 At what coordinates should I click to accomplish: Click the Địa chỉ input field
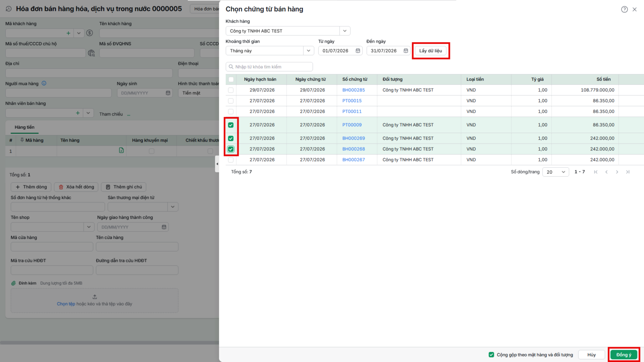point(89,73)
